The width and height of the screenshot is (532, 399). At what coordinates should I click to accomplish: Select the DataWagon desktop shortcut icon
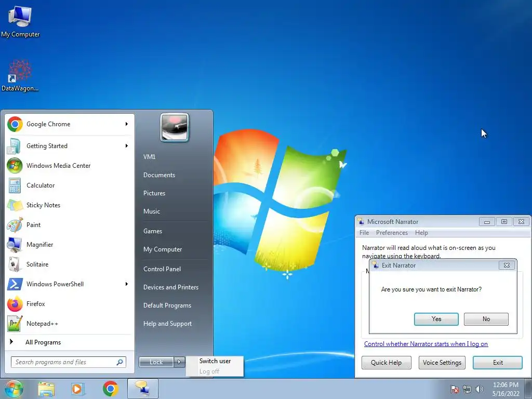20,71
